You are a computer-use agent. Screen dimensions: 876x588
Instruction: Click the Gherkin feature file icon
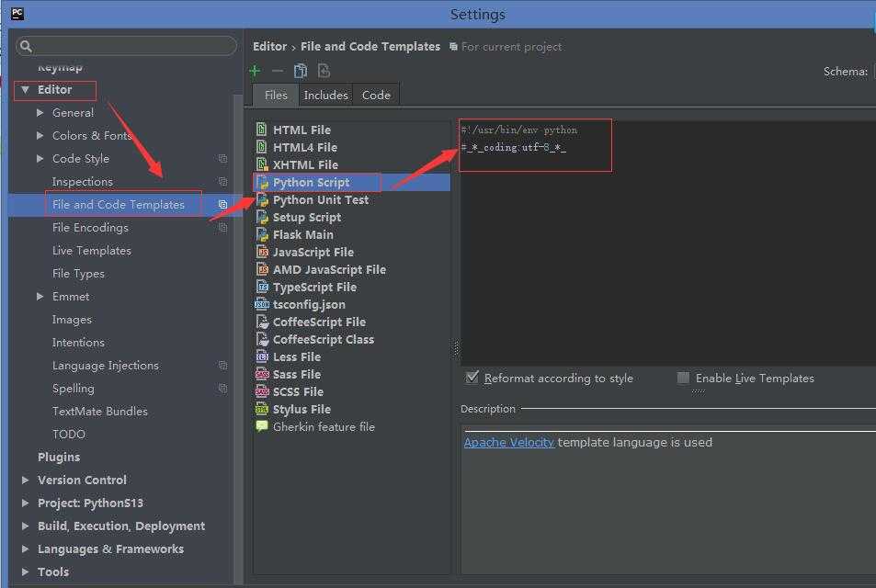[x=262, y=426]
